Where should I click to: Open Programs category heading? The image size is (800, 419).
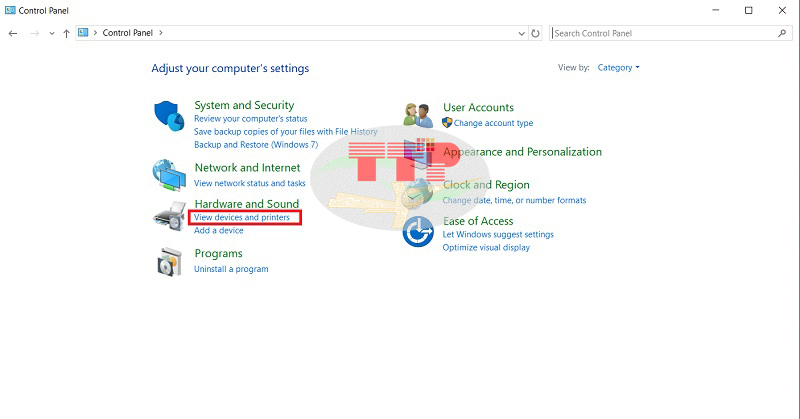[x=218, y=254]
